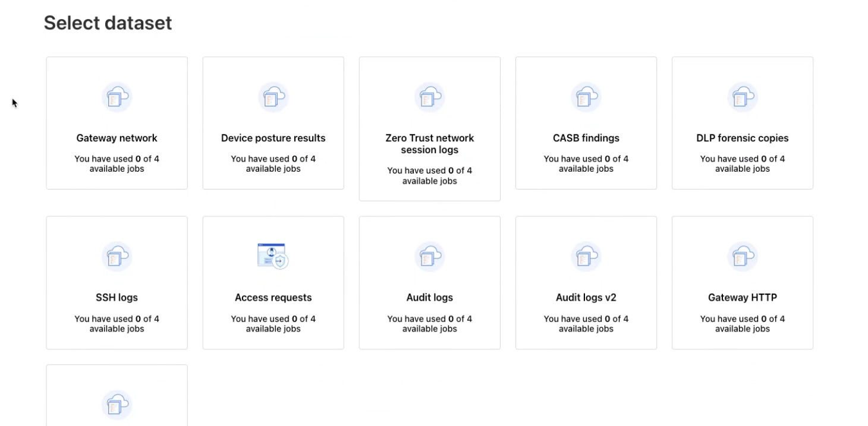Image resolution: width=868 pixels, height=426 pixels.
Task: Click the Device posture results cloud icon
Action: [x=273, y=97]
